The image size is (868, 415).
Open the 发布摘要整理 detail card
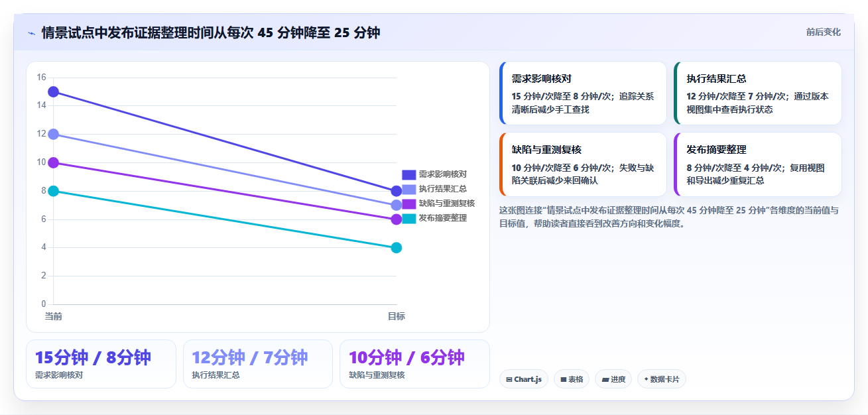tap(758, 164)
